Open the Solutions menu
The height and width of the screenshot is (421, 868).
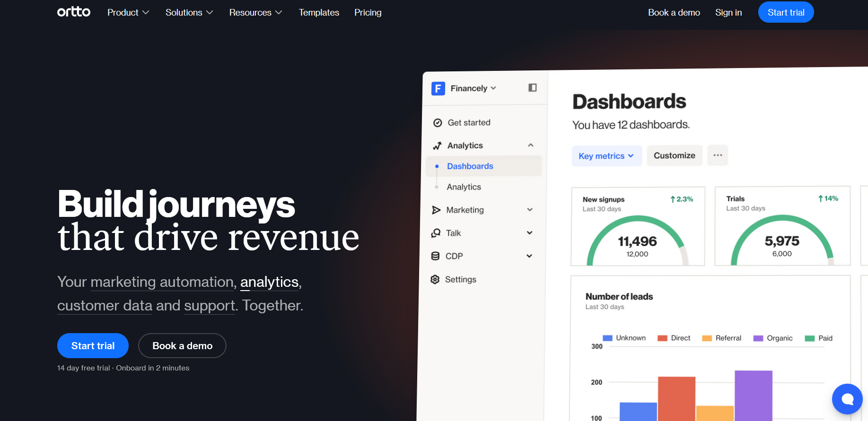[189, 13]
